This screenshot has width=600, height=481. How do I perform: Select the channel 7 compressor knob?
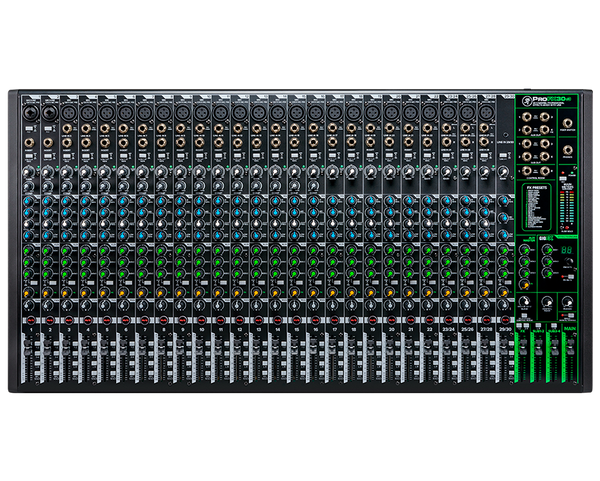(143, 187)
